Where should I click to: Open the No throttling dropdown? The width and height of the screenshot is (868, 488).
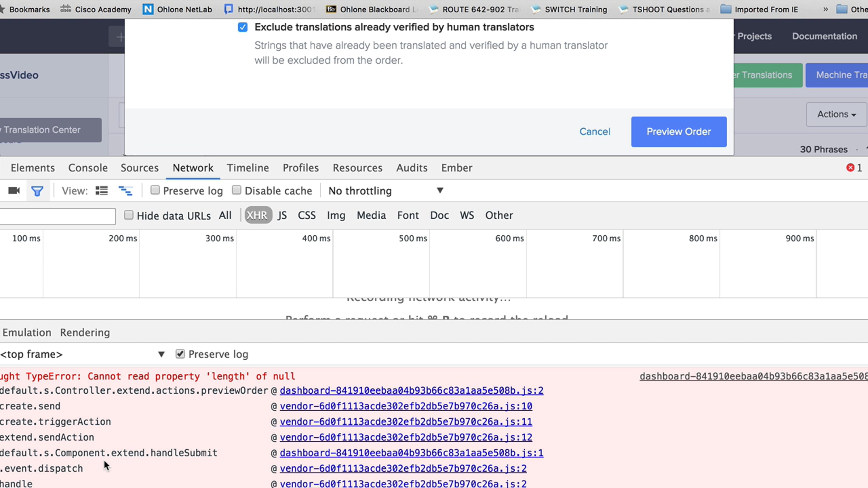click(x=386, y=191)
